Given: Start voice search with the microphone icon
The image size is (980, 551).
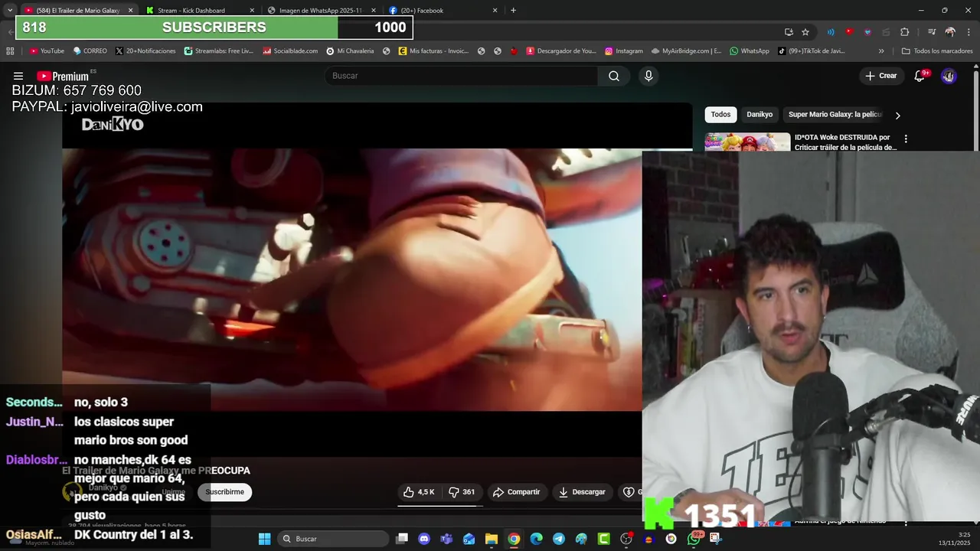Looking at the screenshot, I should pyautogui.click(x=648, y=76).
